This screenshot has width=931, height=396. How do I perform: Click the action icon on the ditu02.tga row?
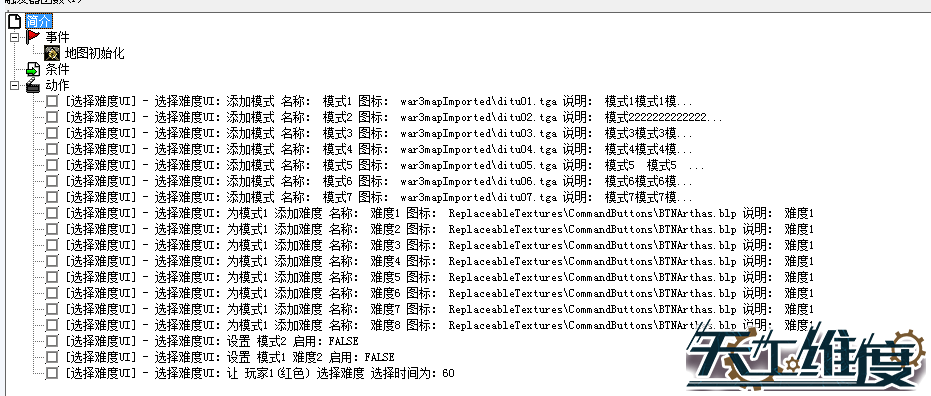coord(52,118)
